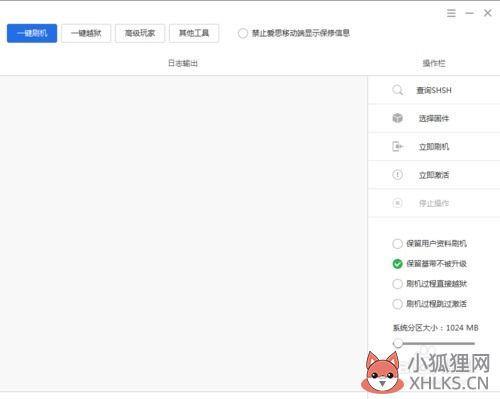Select 立即激活 in the operation bar
This screenshot has height=399, width=500.
click(x=434, y=175)
